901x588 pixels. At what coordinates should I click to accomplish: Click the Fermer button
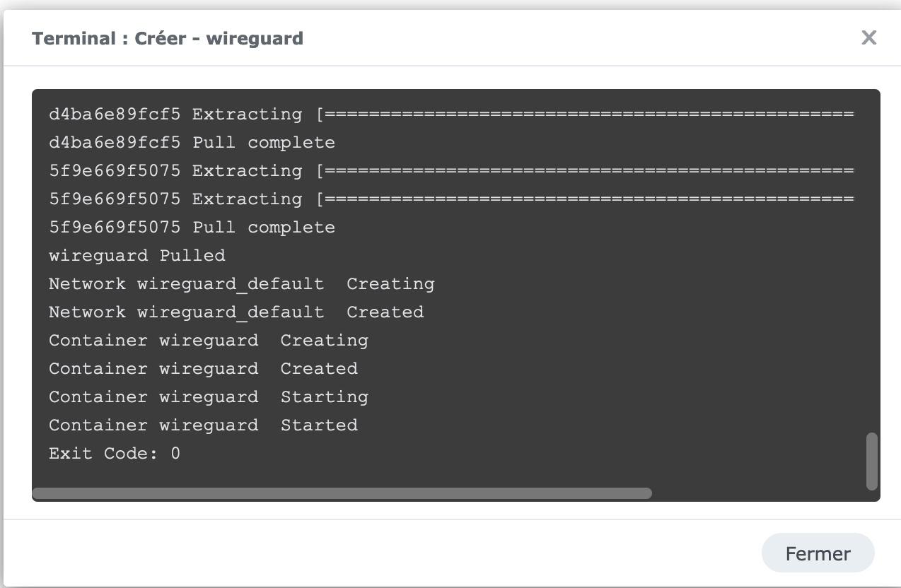[818, 553]
